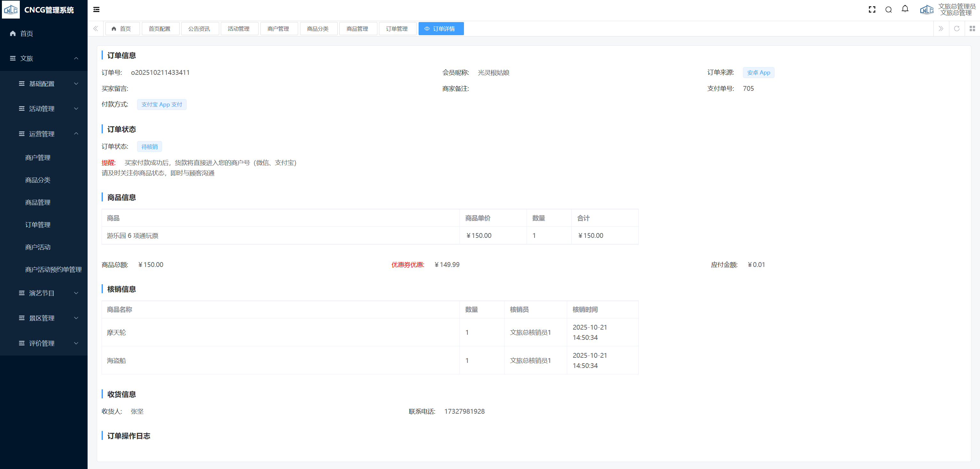
Task: Open the notifications bell
Action: (x=905, y=9)
